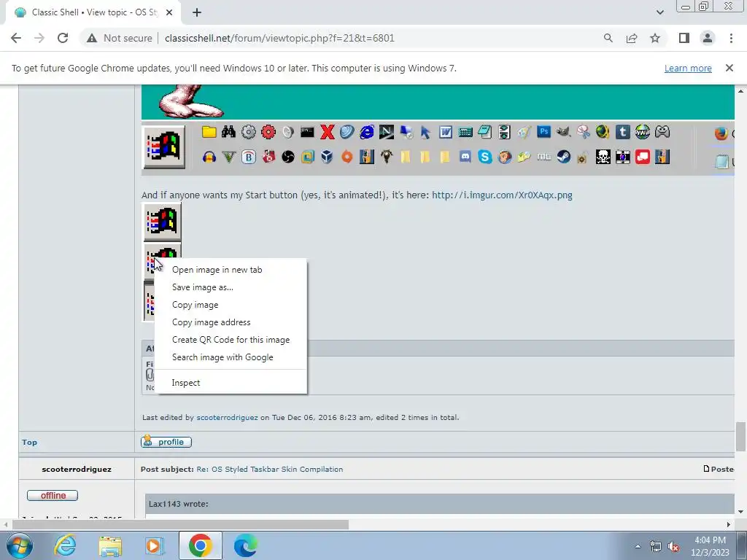Click the share this page icon
The width and height of the screenshot is (747, 560).
[x=632, y=38]
